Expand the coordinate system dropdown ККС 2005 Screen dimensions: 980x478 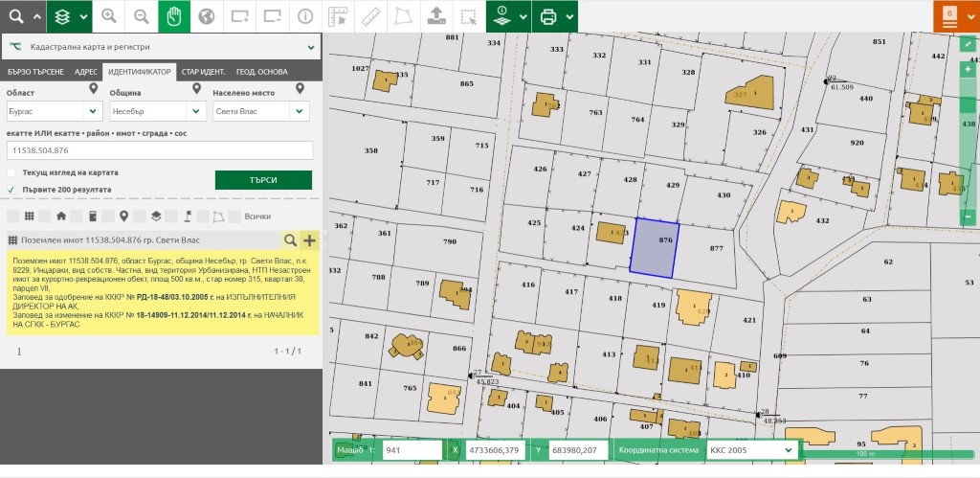point(751,449)
